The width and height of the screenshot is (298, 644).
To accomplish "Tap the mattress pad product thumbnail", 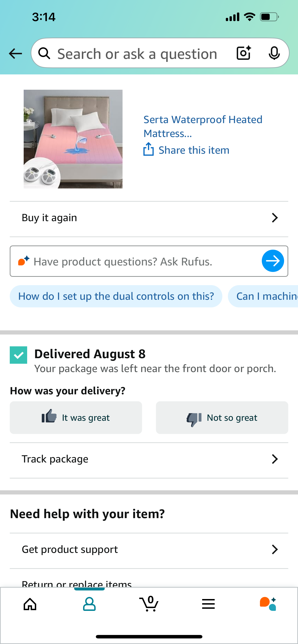I will pos(73,139).
